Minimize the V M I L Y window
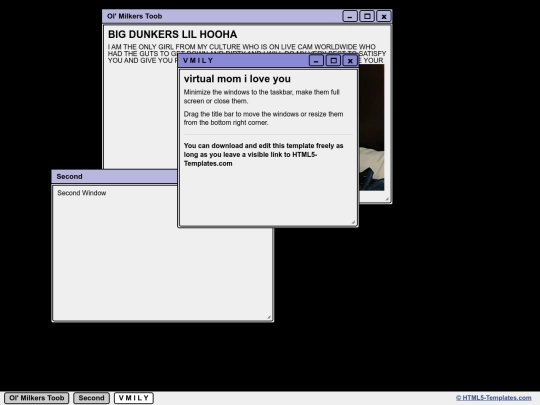 pyautogui.click(x=316, y=61)
